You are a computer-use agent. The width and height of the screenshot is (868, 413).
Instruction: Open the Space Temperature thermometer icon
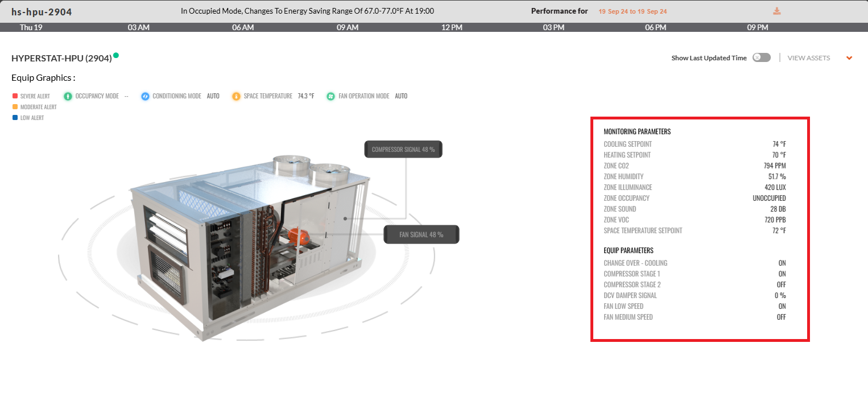tap(236, 96)
